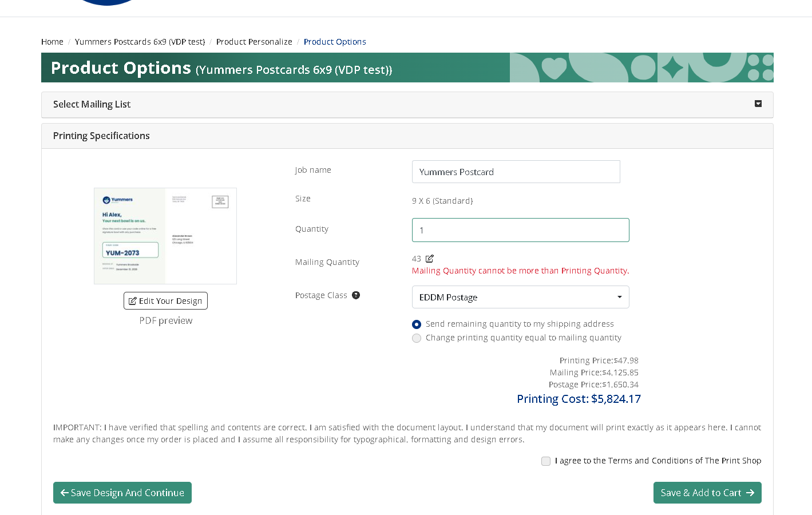Open the EDDM Postage dropdown
The height and width of the screenshot is (515, 812).
tap(521, 297)
